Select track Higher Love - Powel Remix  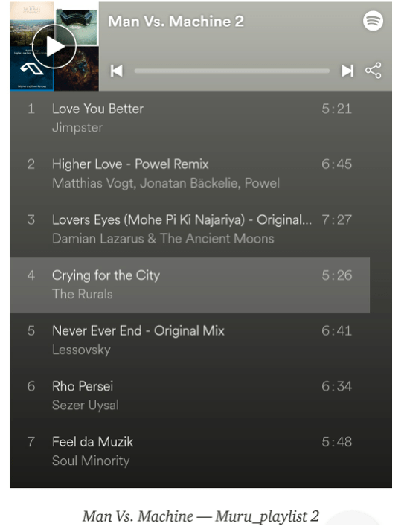click(x=190, y=173)
